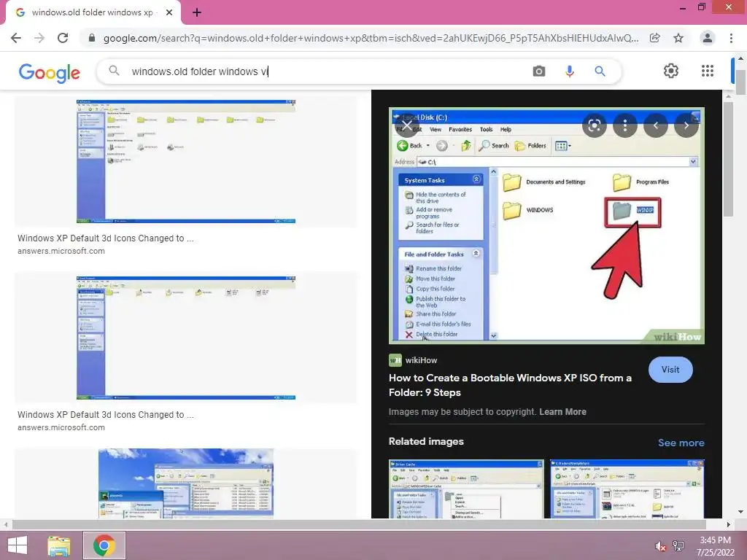Click into the Google search input field
This screenshot has width=747, height=560.
(x=324, y=71)
